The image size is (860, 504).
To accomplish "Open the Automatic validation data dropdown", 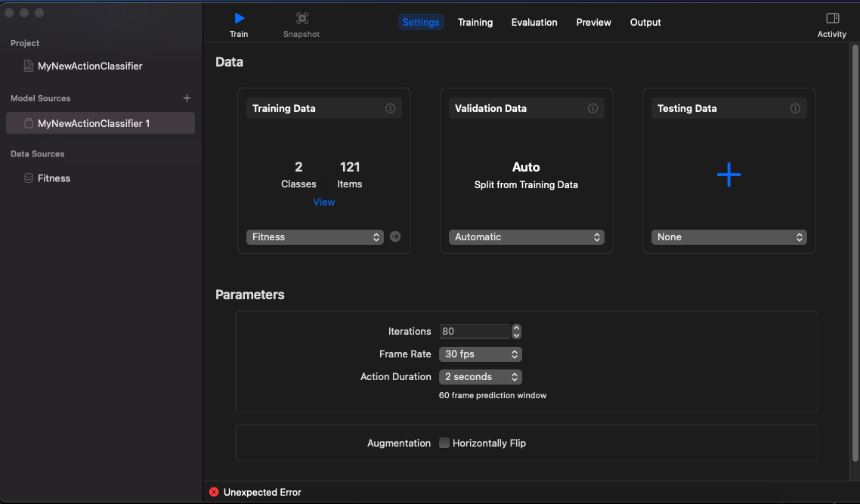I will [526, 237].
